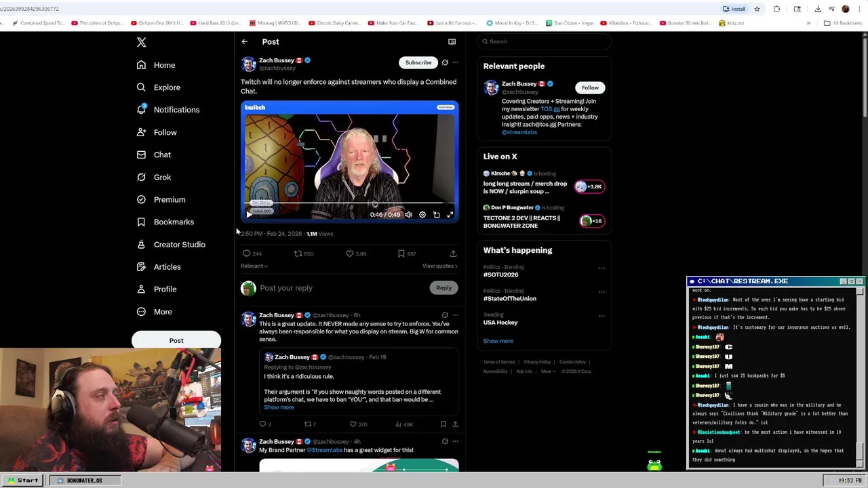This screenshot has height=488, width=868.
Task: Follow Zach Bussey in Relevant people
Action: [590, 87]
